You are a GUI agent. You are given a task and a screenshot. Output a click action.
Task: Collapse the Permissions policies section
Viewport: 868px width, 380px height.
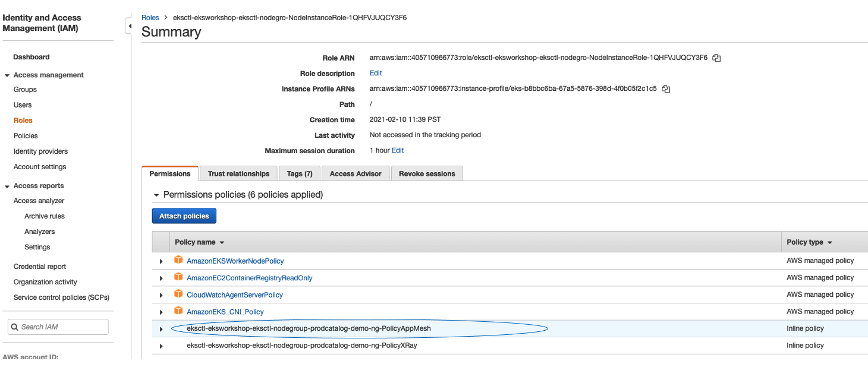[157, 195]
